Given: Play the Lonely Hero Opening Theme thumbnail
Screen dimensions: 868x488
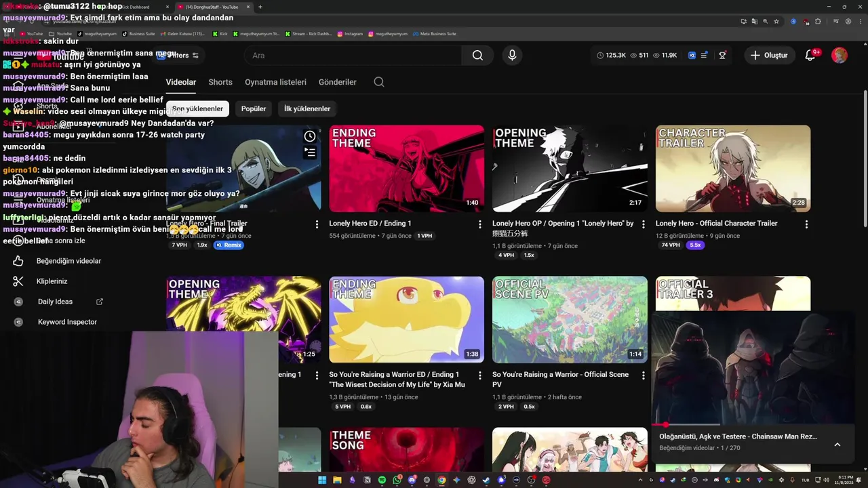Looking at the screenshot, I should pos(570,169).
